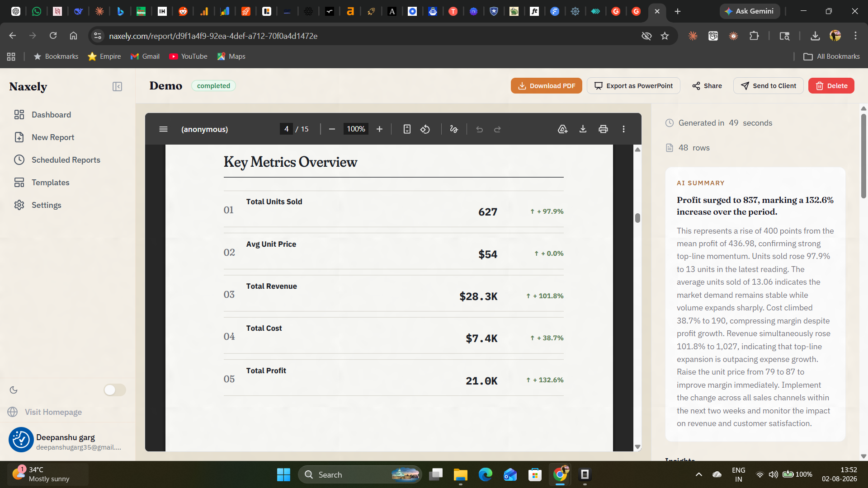
Task: Click the page right scrollbar thumb
Action: click(863, 156)
